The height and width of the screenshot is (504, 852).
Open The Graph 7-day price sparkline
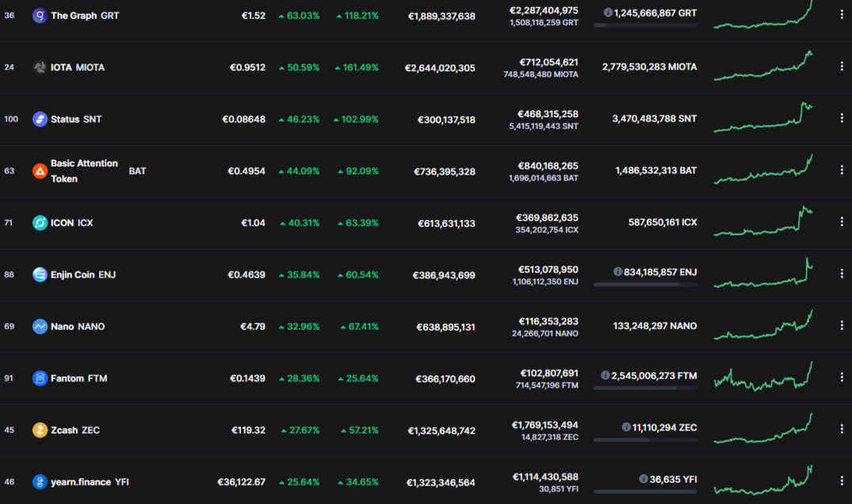[763, 15]
